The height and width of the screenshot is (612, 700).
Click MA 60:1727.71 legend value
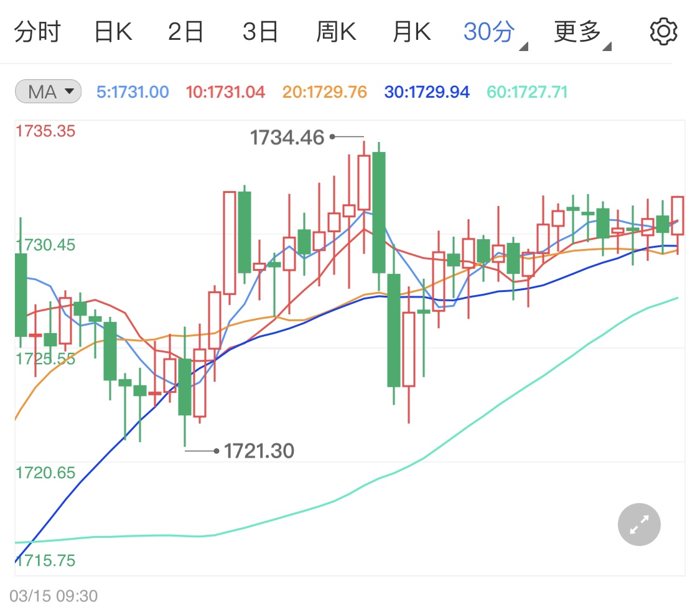(x=527, y=92)
